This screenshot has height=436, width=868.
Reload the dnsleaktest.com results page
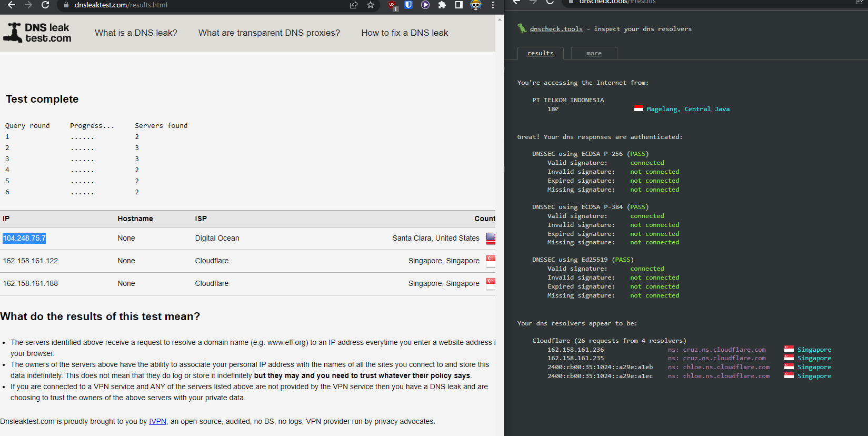tap(45, 5)
